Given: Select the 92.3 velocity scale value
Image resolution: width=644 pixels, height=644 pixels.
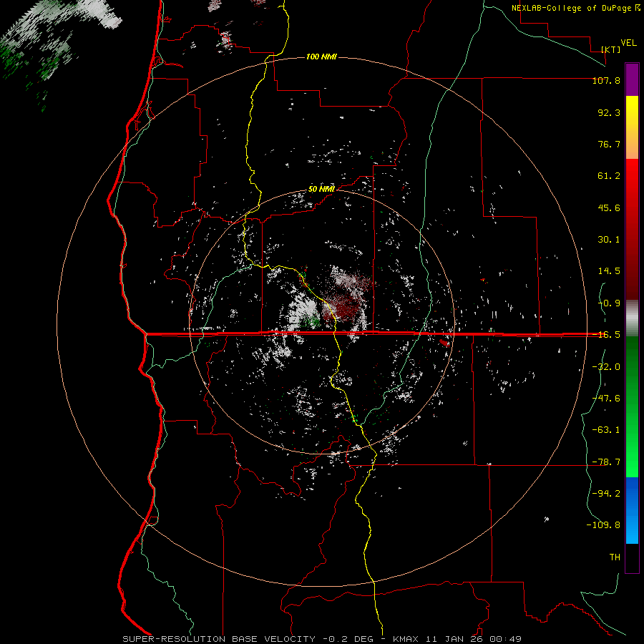Looking at the screenshot, I should coord(609,112).
